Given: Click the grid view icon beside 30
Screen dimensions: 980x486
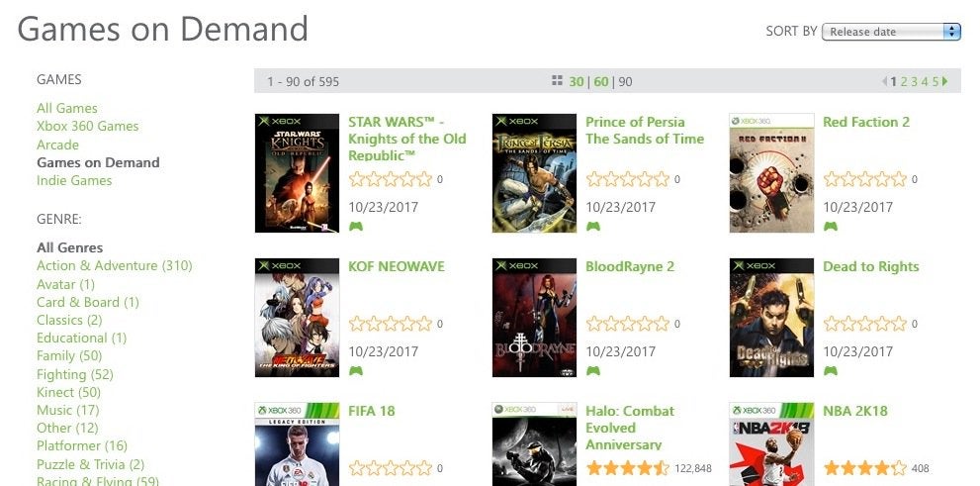Looking at the screenshot, I should 557,81.
